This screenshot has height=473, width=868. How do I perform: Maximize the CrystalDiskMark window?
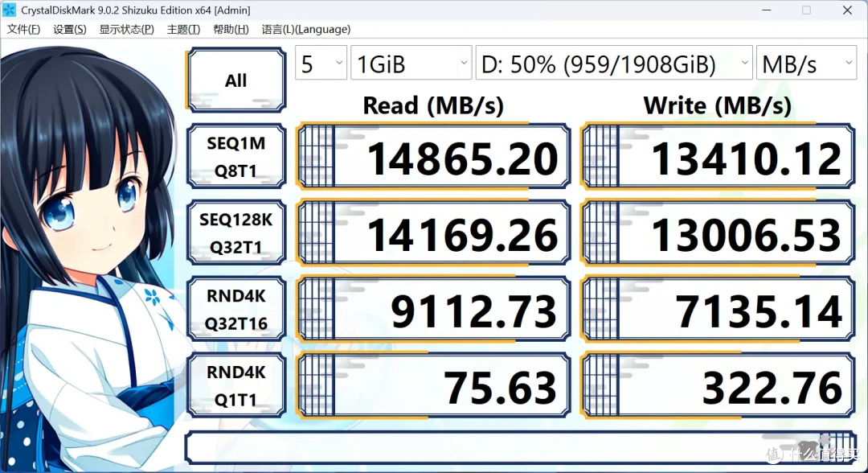807,10
